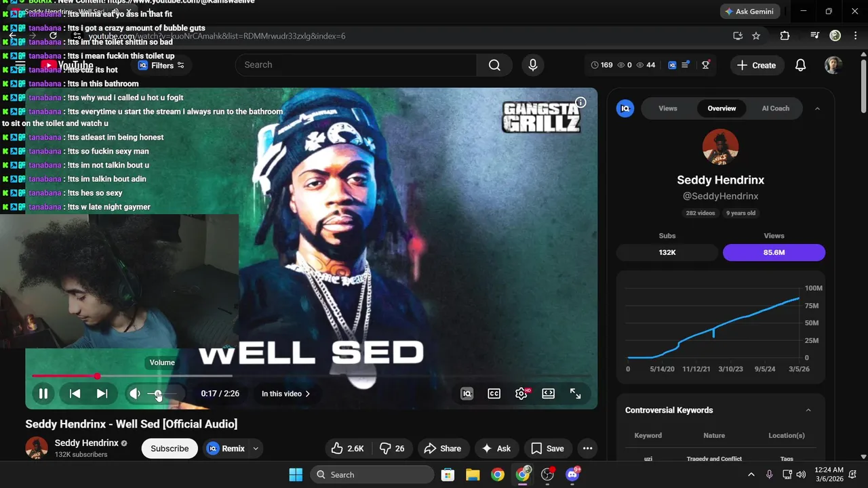Bookmark this page with the star icon
Viewport: 868px width, 488px height.
pyautogui.click(x=756, y=36)
